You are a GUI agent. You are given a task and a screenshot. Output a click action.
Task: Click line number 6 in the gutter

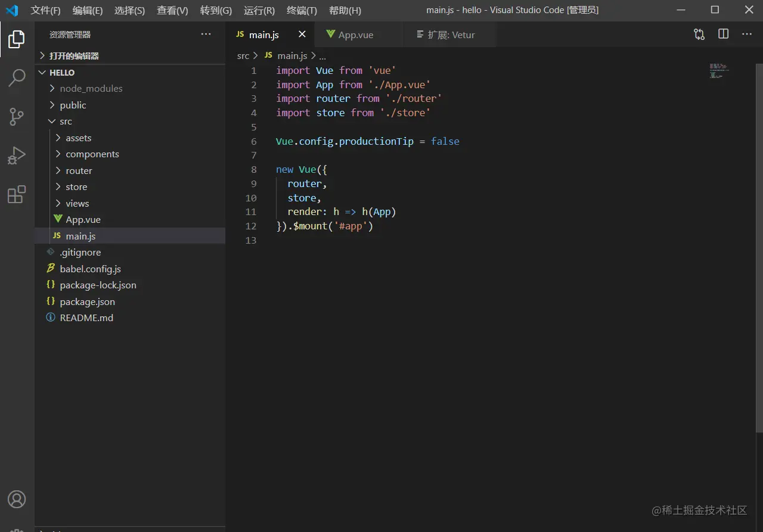pos(254,141)
